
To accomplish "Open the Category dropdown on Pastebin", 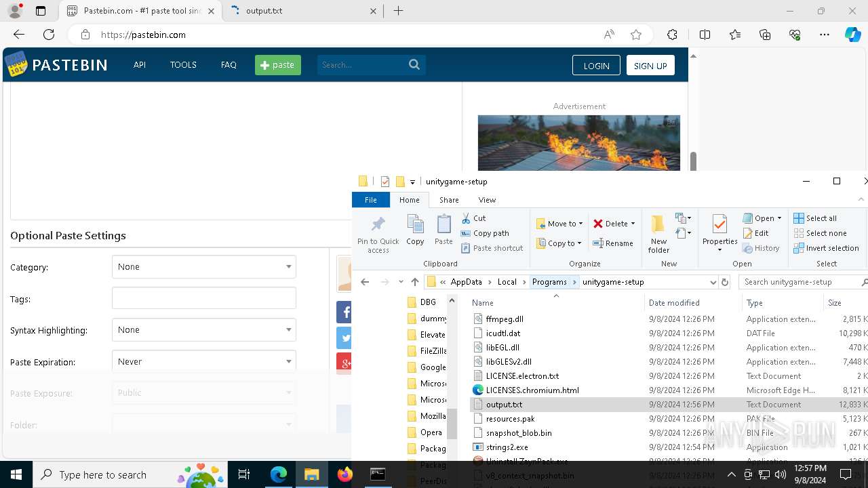I will [x=204, y=266].
